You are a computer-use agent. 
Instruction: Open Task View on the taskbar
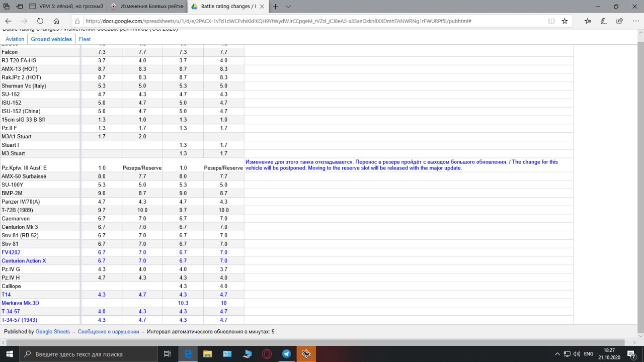(168, 354)
